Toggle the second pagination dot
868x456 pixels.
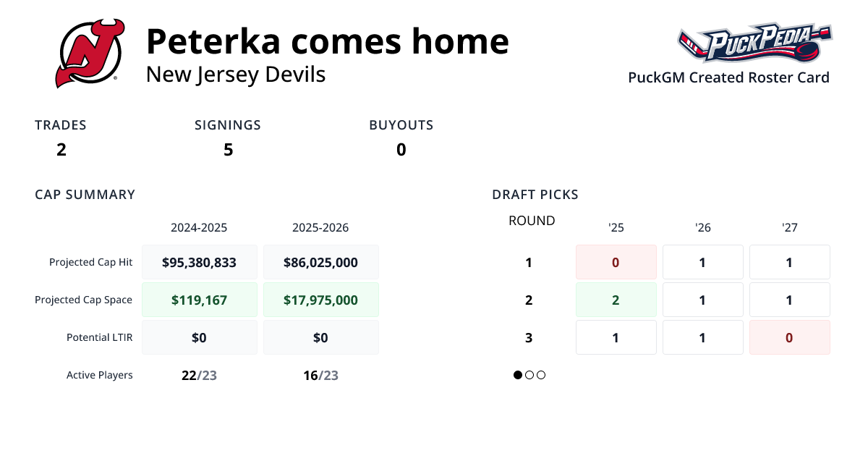tap(529, 375)
